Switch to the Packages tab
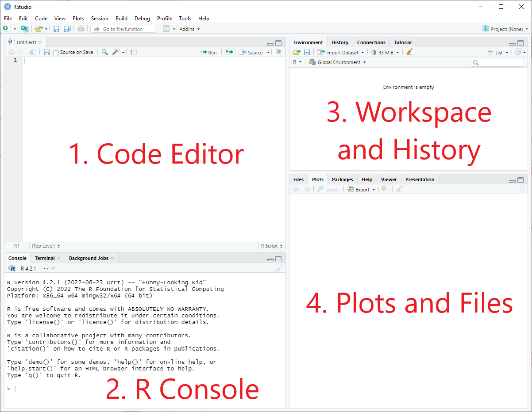Screen dimensions: 532x412 [x=342, y=179]
